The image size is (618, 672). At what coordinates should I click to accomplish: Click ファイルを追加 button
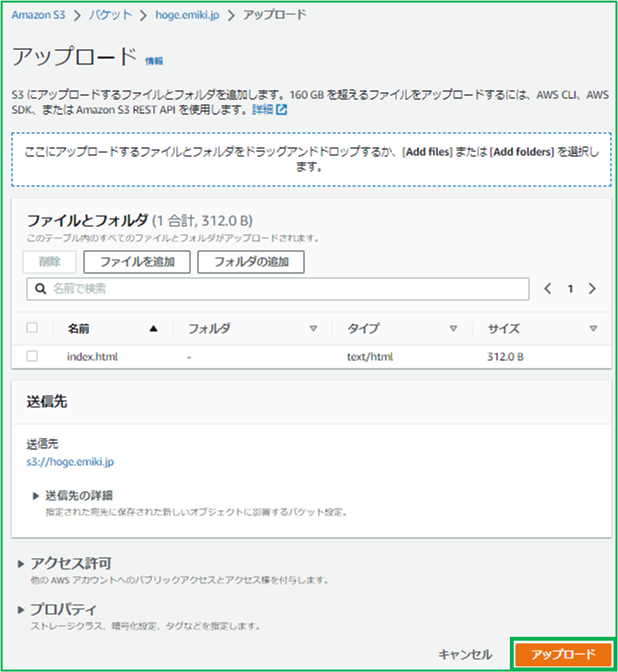tap(137, 262)
